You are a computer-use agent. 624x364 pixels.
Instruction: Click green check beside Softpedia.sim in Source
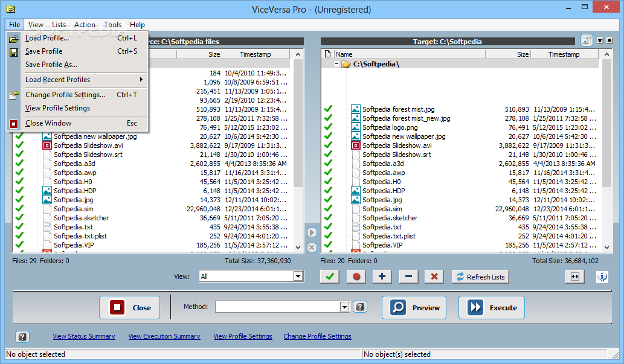19,209
